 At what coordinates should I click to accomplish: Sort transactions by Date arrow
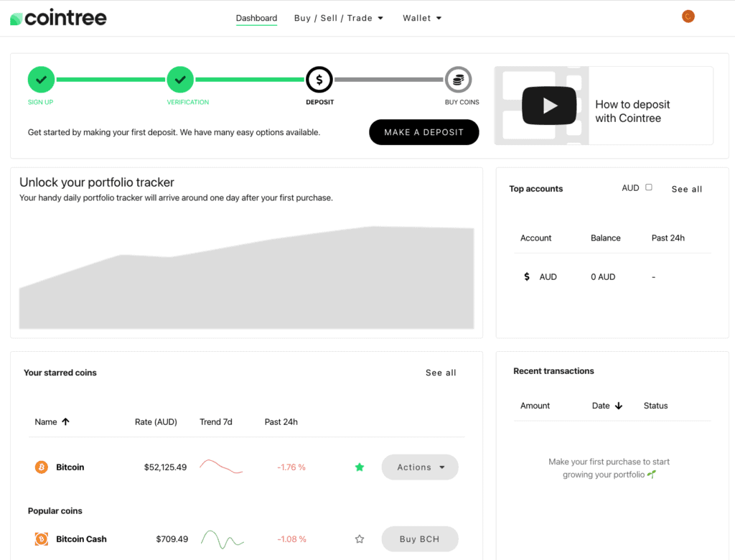tap(619, 406)
